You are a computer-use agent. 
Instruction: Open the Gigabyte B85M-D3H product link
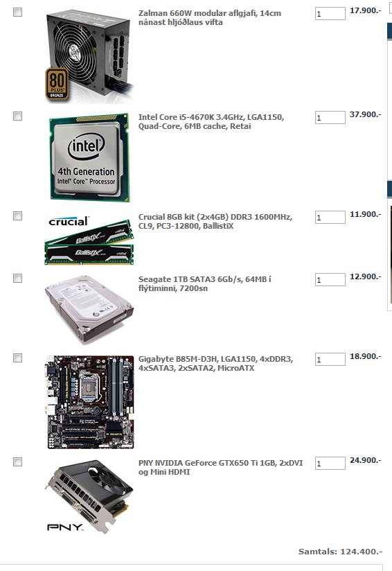coord(215,363)
